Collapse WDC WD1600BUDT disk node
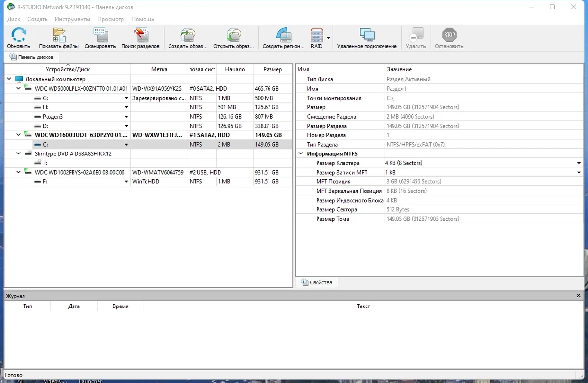Screen dimensions: 588x383 click(x=19, y=135)
